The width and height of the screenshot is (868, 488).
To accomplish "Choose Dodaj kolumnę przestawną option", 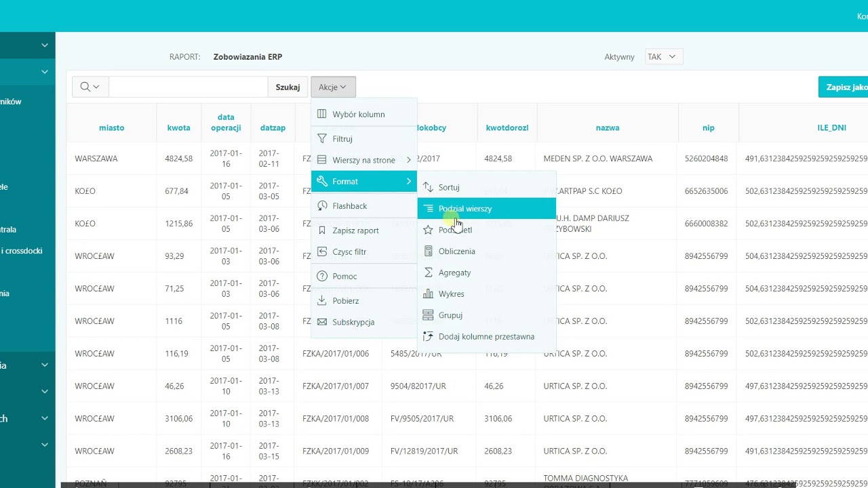I will [487, 336].
